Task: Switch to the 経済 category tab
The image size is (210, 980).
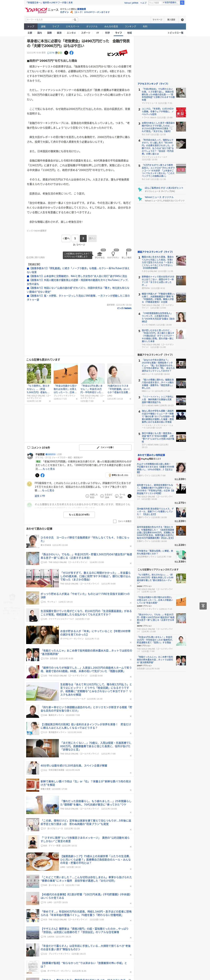Action: pyautogui.click(x=59, y=33)
